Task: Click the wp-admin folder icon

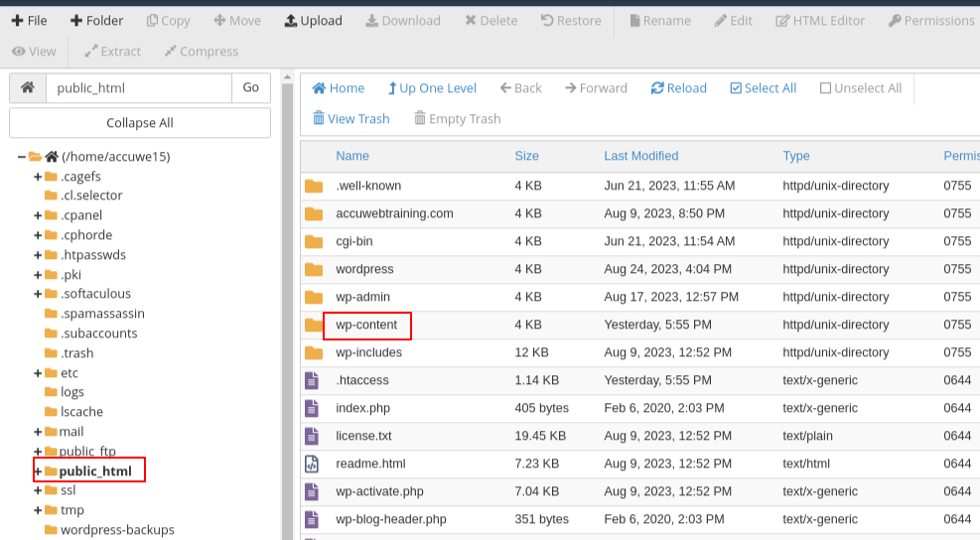Action: tap(314, 298)
